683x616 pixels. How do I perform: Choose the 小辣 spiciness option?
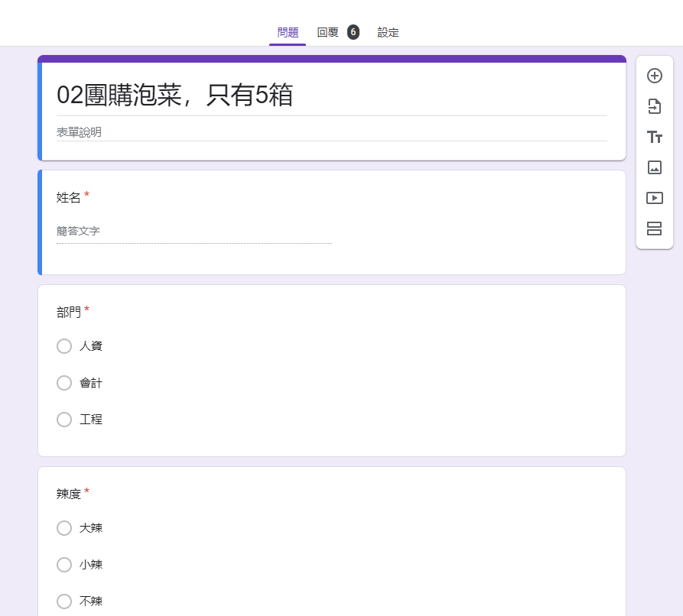tap(64, 565)
